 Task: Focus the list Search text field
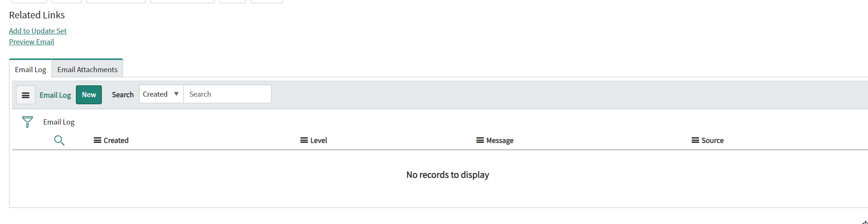click(227, 94)
